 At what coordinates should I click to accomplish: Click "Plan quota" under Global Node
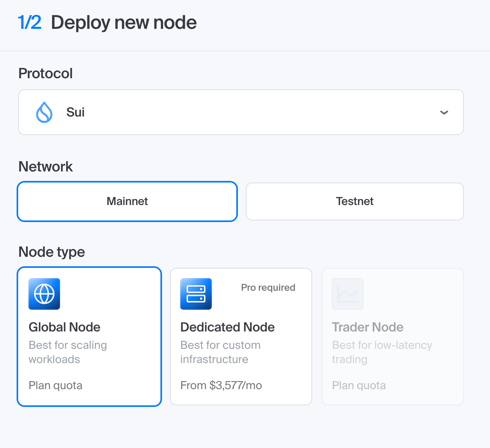coord(56,385)
